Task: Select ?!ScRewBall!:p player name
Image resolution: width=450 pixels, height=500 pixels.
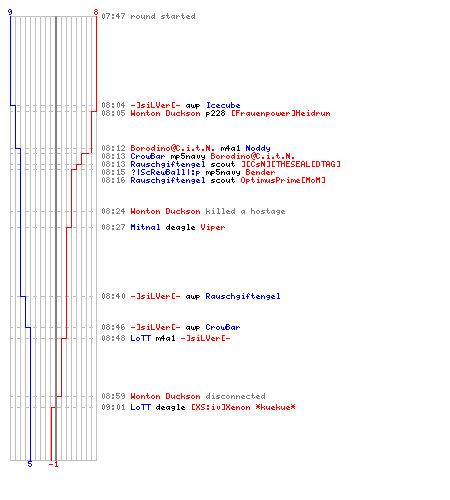Action: pos(165,172)
